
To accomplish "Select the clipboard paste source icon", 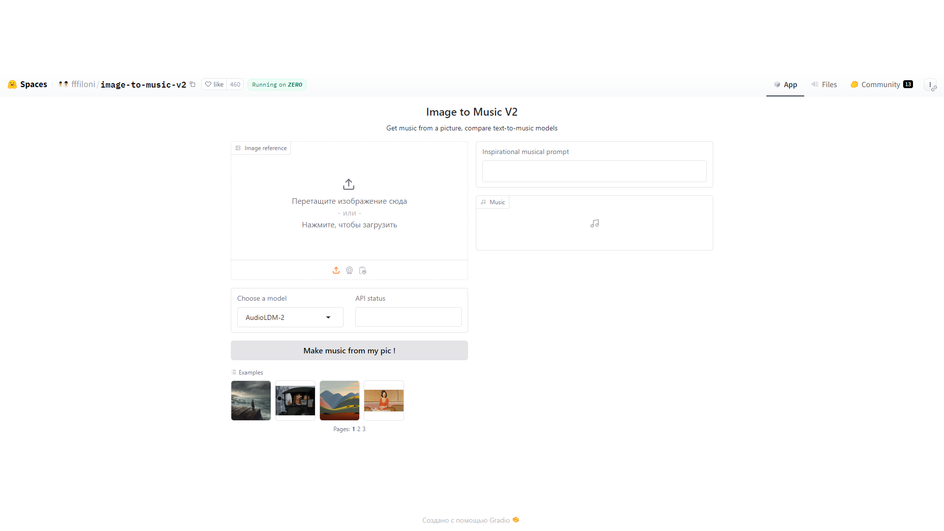I will click(x=362, y=270).
